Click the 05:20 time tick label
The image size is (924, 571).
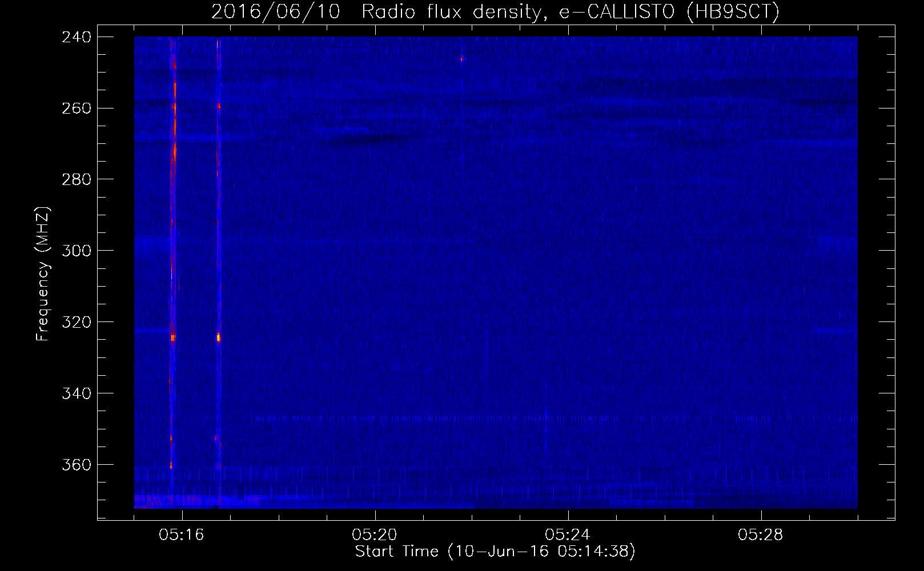coord(375,535)
